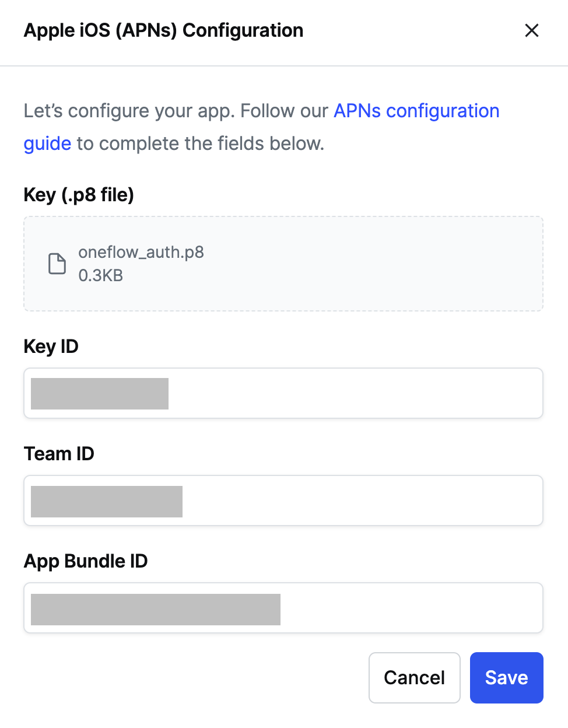Focus the Key ID input field
Screen dimensions: 568x728
click(283, 393)
